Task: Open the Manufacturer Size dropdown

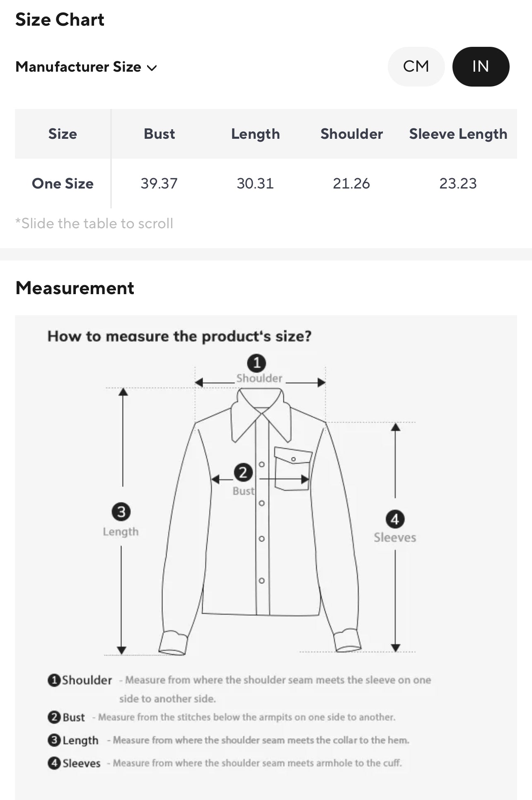Action: [x=79, y=67]
